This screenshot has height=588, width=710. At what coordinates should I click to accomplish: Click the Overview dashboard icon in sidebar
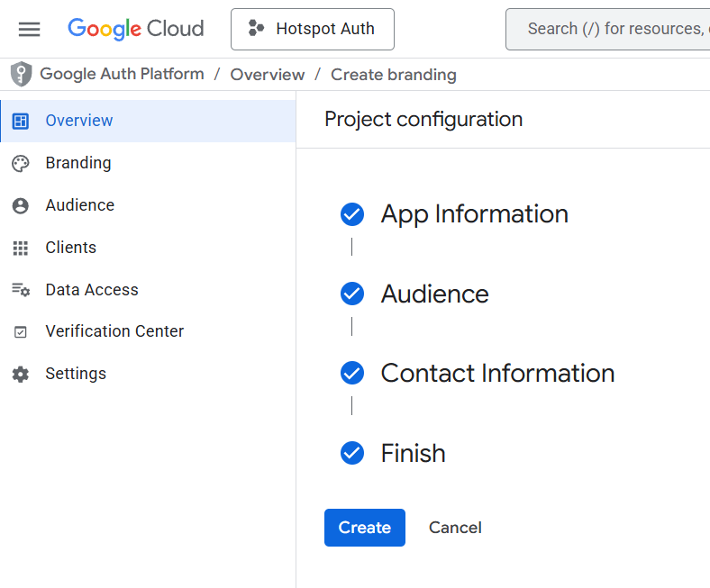click(21, 121)
